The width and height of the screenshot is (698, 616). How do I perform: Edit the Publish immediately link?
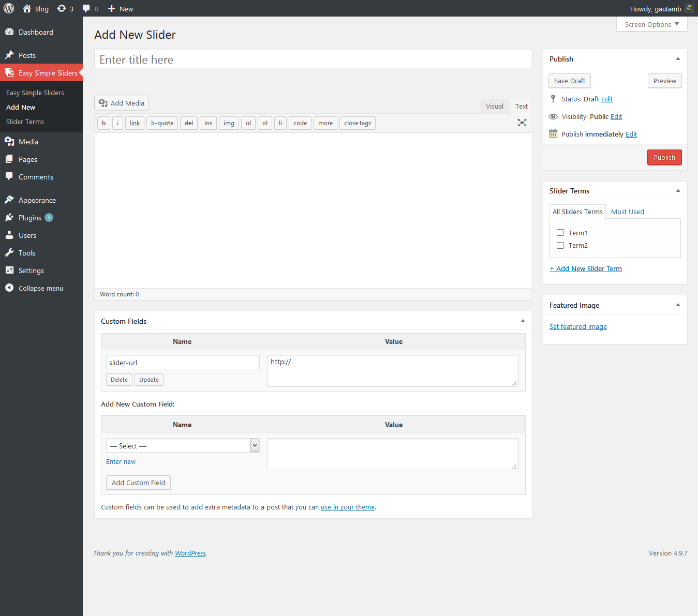click(631, 134)
